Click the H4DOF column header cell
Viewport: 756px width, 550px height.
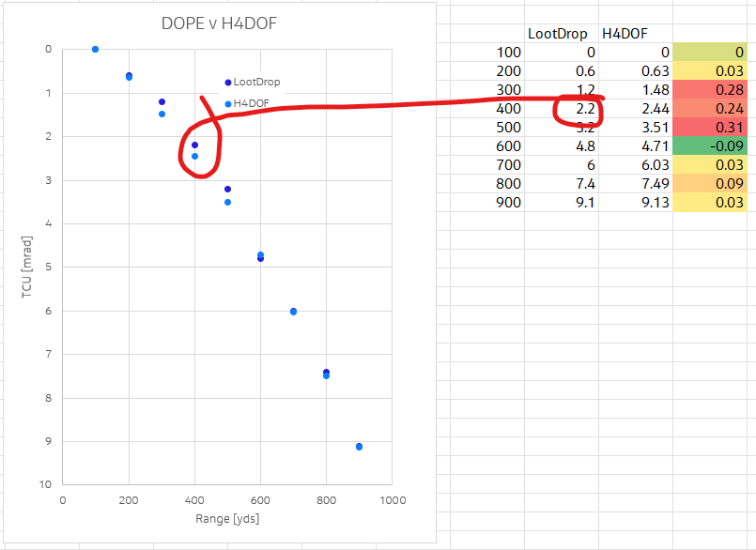(625, 34)
